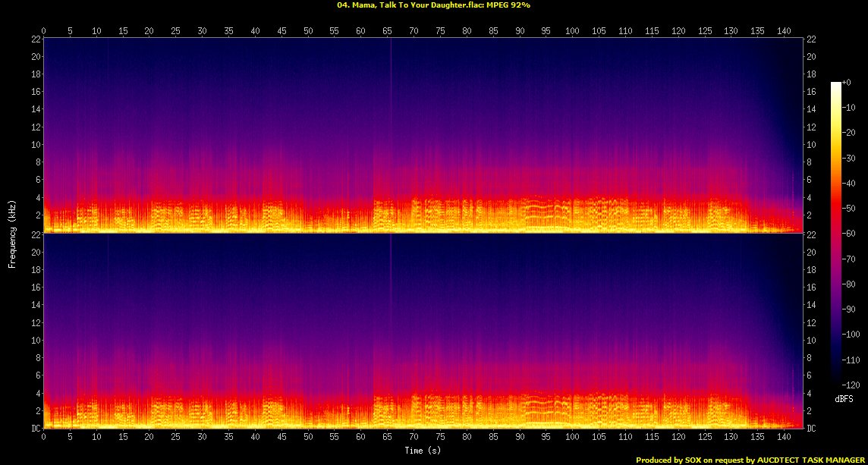Click the "Time (s)" axis label
Screen dimensions: 868x465
(x=423, y=451)
